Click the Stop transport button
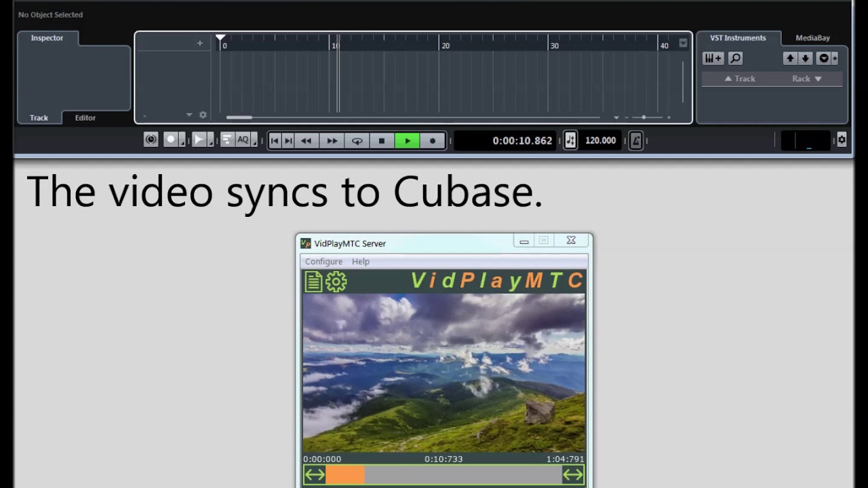The image size is (868, 488). pos(381,140)
